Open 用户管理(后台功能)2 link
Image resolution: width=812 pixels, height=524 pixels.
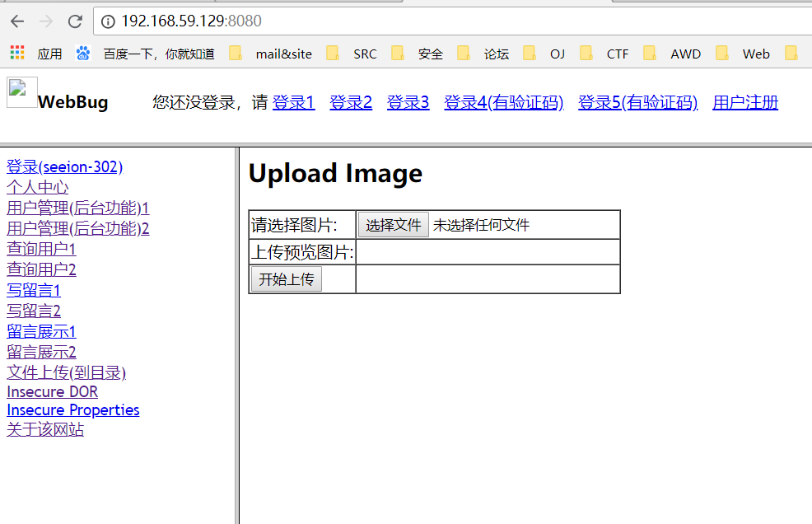click(77, 228)
